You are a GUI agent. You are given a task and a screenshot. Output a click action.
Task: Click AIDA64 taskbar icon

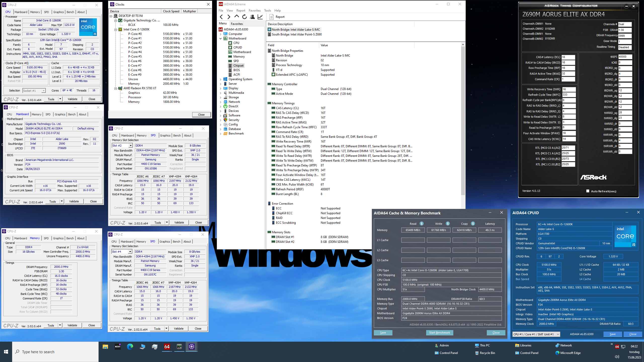coord(167,347)
